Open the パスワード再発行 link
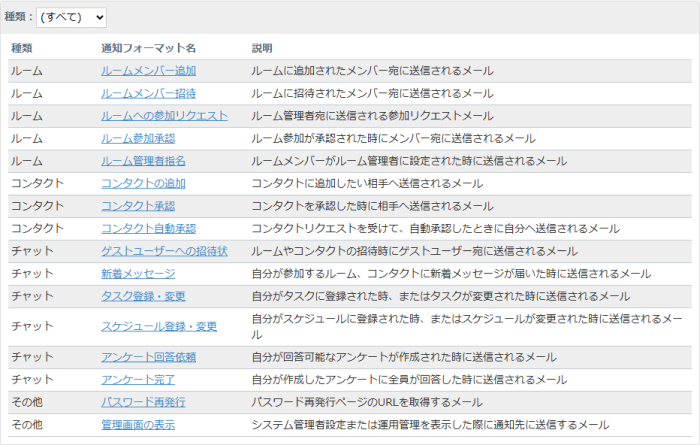This screenshot has height=445, width=700. [143, 402]
